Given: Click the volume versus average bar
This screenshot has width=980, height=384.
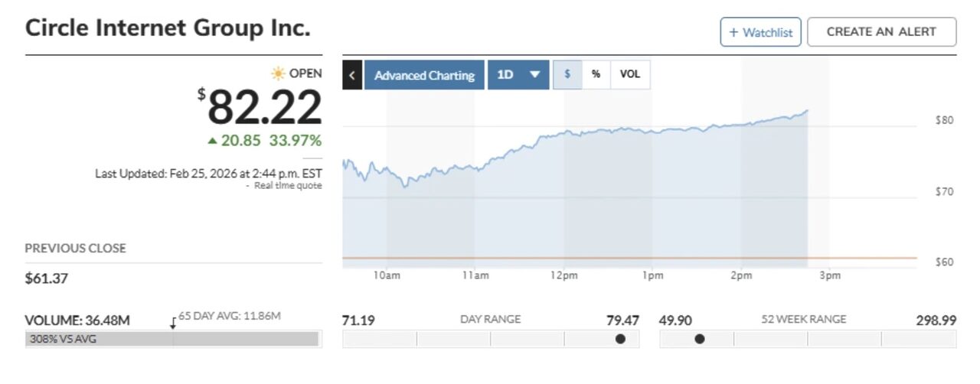Looking at the screenshot, I should [x=173, y=339].
